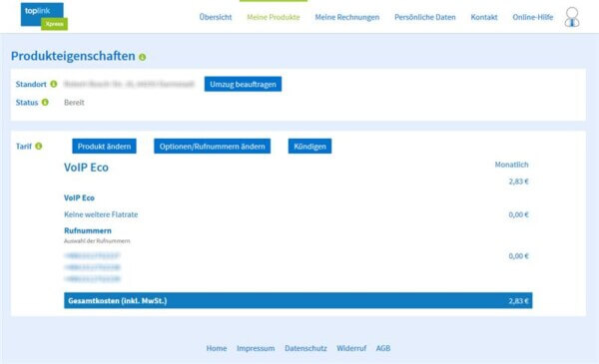Click info icon beside Produkteigenschaften heading
The image size is (599, 364).
coord(143,57)
